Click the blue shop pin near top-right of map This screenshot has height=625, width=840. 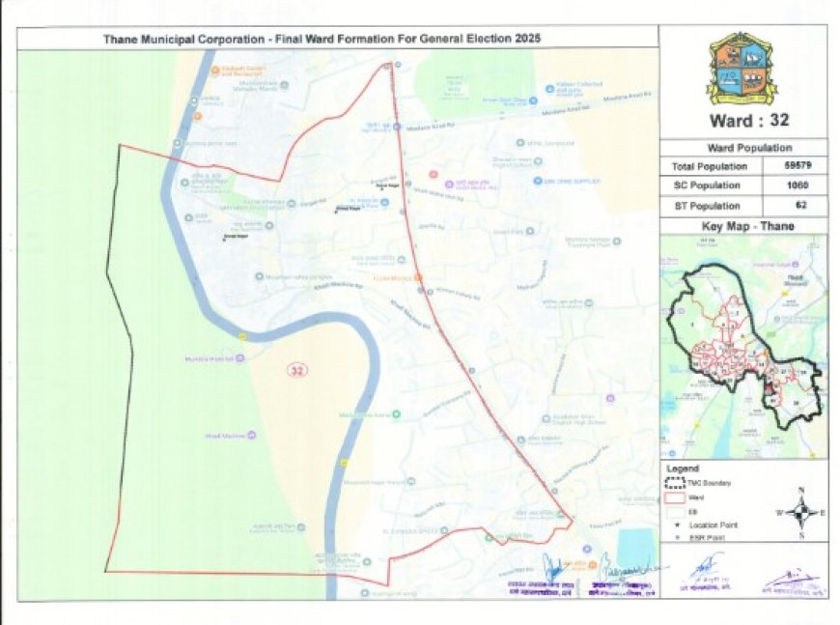coord(546,87)
